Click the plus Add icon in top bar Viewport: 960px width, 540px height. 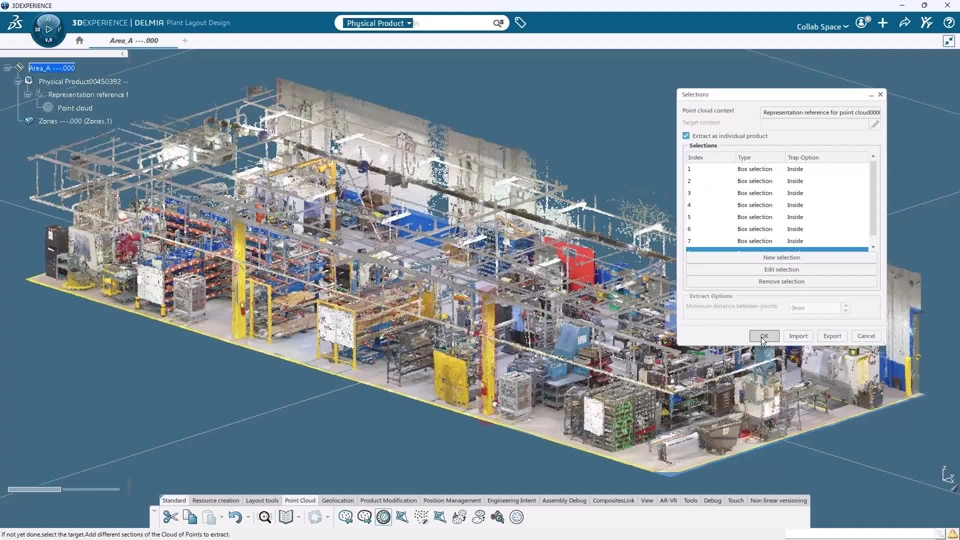[882, 23]
